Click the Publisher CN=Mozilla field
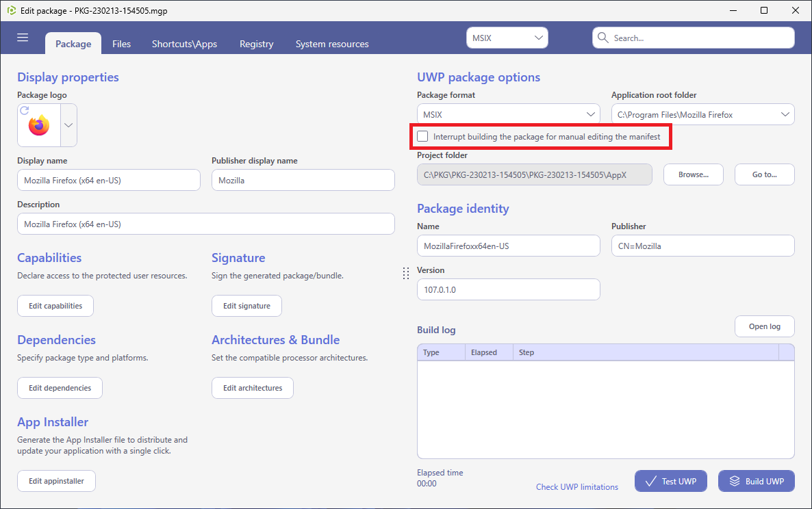Image resolution: width=812 pixels, height=509 pixels. (702, 246)
